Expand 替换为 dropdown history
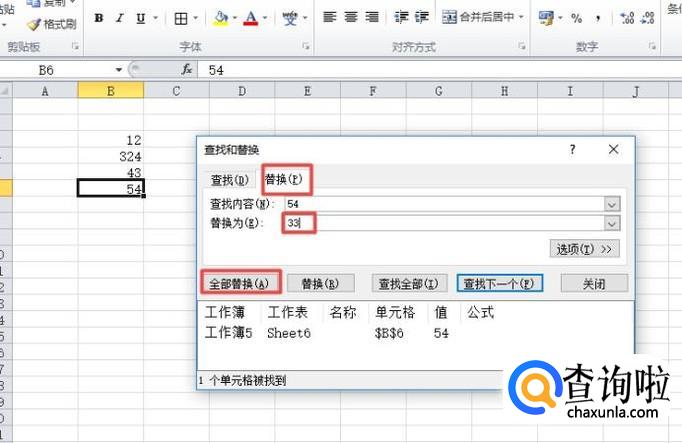 pos(612,223)
